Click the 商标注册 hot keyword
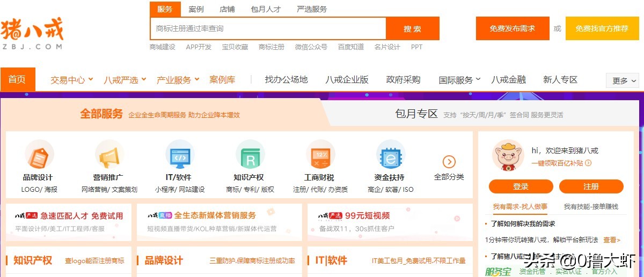 [x=272, y=47]
